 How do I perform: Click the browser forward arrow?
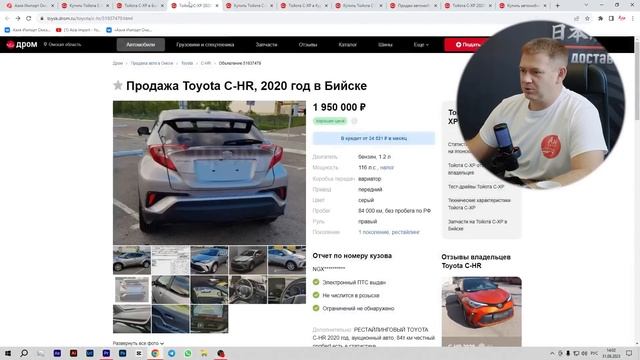click(x=18, y=18)
